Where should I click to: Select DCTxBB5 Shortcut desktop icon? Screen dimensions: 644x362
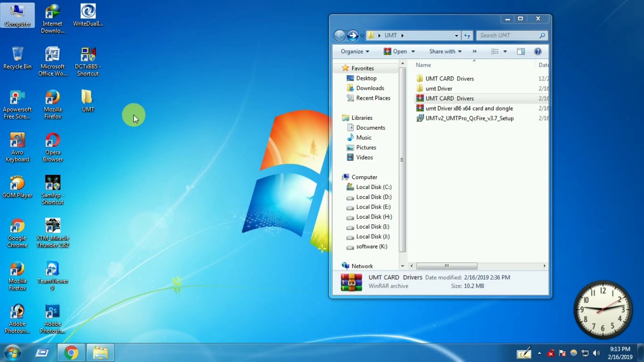[88, 61]
